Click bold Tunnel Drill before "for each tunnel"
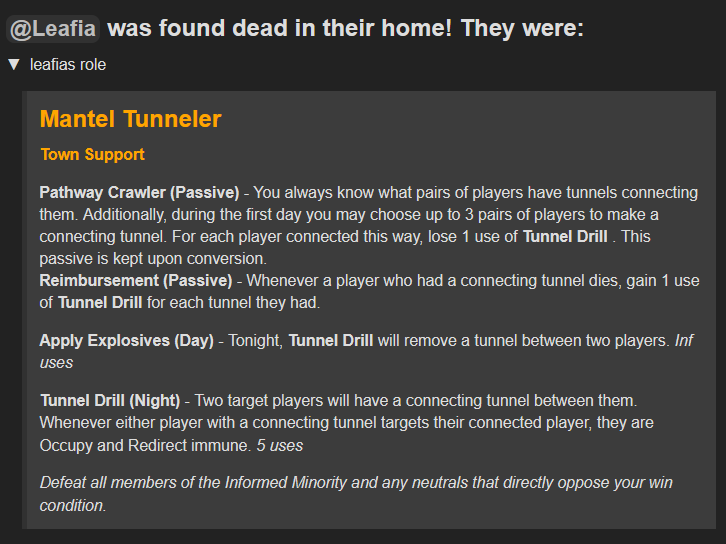This screenshot has height=544, width=726. pyautogui.click(x=100, y=303)
